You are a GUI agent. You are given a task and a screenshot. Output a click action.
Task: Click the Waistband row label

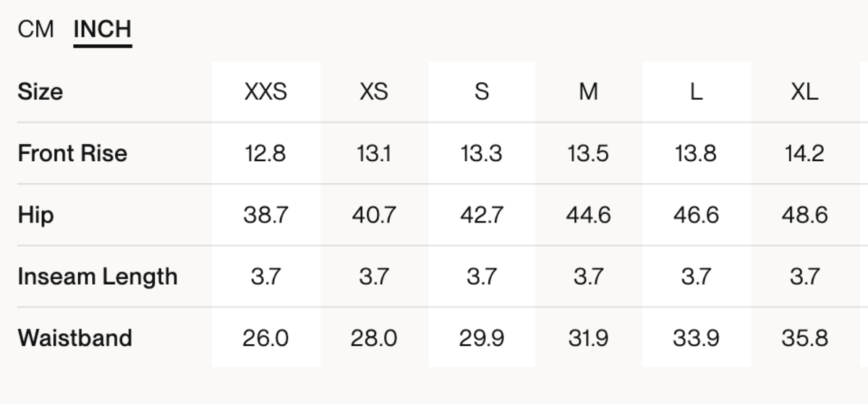[75, 338]
